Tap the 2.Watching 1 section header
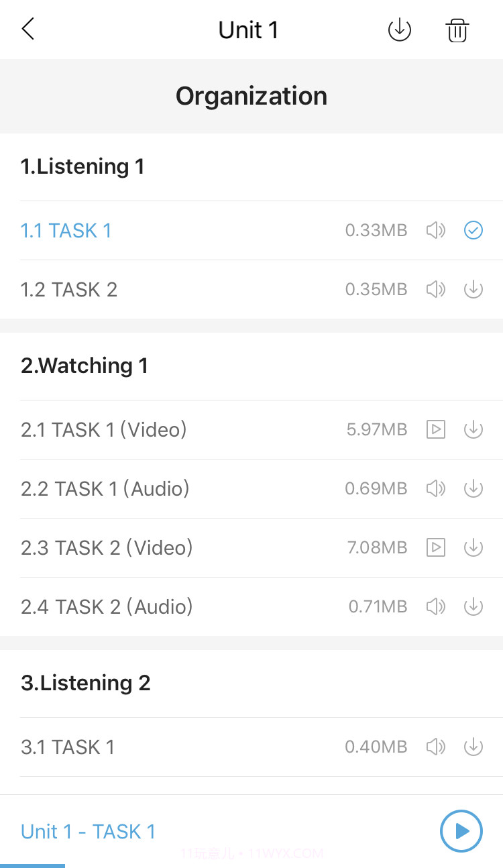The height and width of the screenshot is (868, 503). click(85, 366)
